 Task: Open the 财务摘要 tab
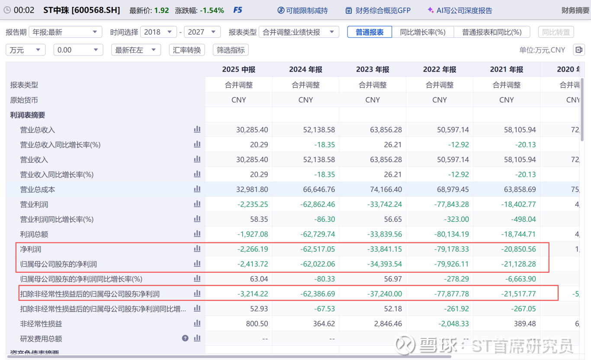575,10
